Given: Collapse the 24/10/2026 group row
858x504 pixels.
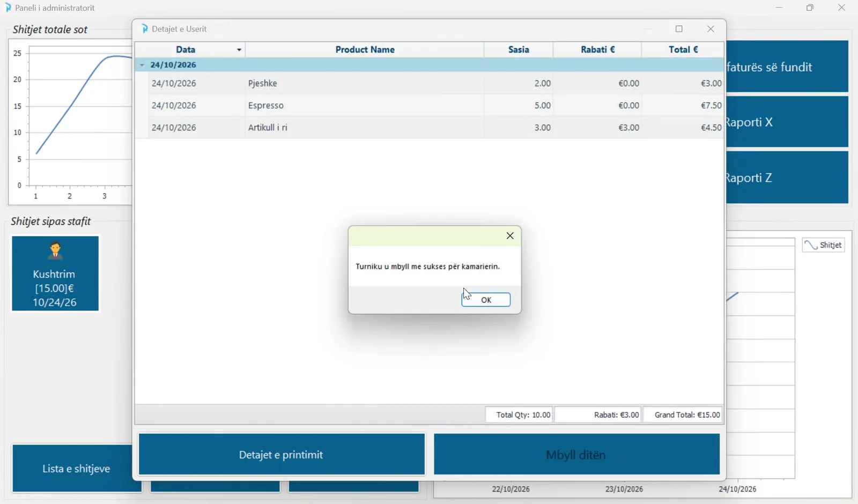Looking at the screenshot, I should click(x=142, y=65).
